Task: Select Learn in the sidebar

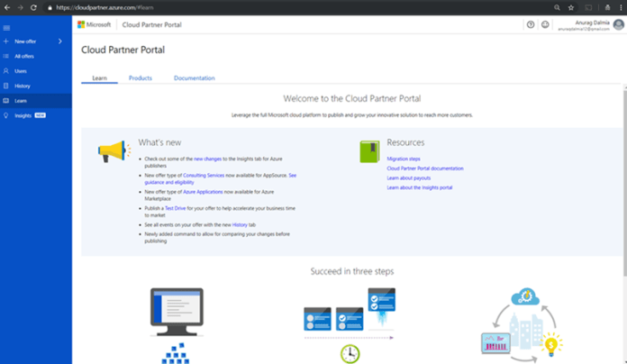Action: pyautogui.click(x=36, y=101)
